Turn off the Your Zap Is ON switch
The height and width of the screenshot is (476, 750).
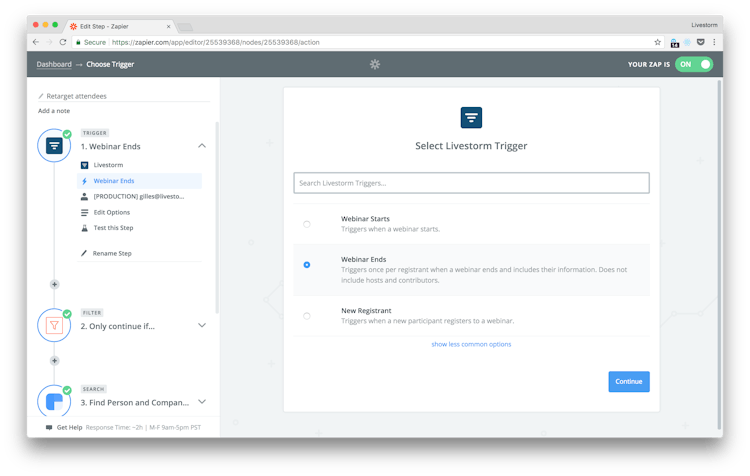coord(694,64)
